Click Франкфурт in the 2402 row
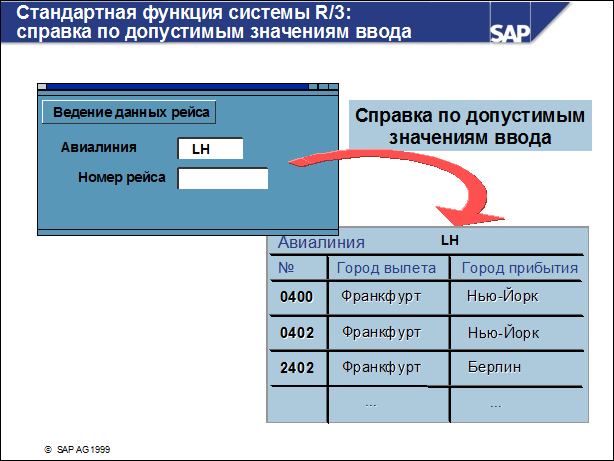The width and height of the screenshot is (614, 461). [x=381, y=367]
